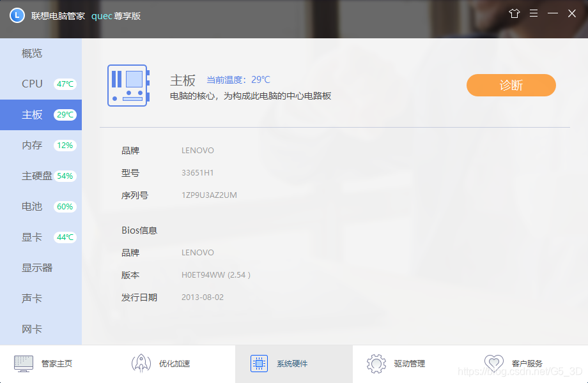Click the BIOS brand value LENOVO
The width and height of the screenshot is (588, 383).
coord(197,252)
